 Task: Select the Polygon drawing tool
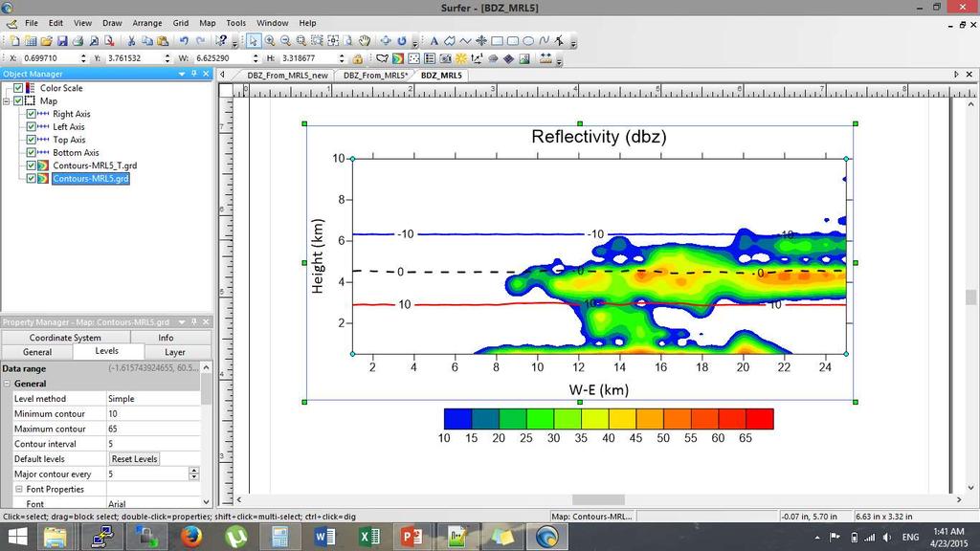[450, 40]
